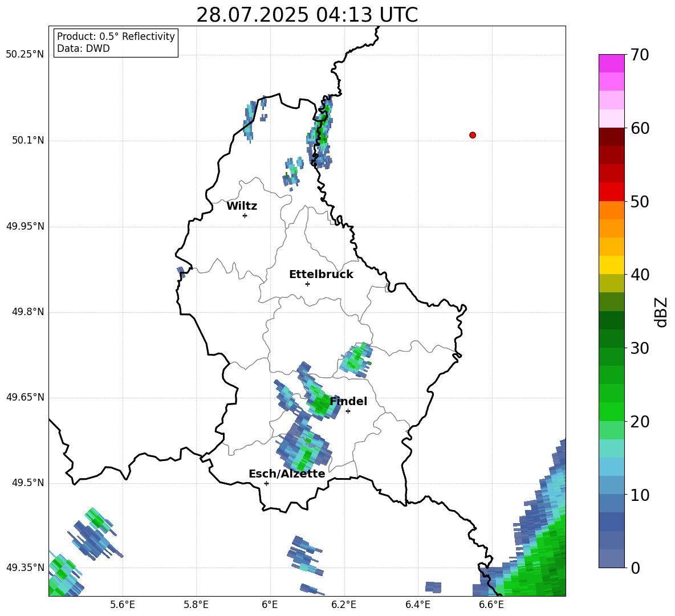675x616 pixels.
Task: Click the 0 value on the colorbar
Action: click(635, 568)
